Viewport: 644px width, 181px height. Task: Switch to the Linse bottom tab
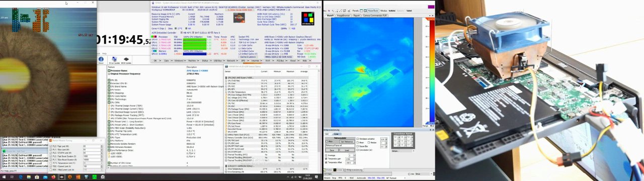[x=339, y=170]
